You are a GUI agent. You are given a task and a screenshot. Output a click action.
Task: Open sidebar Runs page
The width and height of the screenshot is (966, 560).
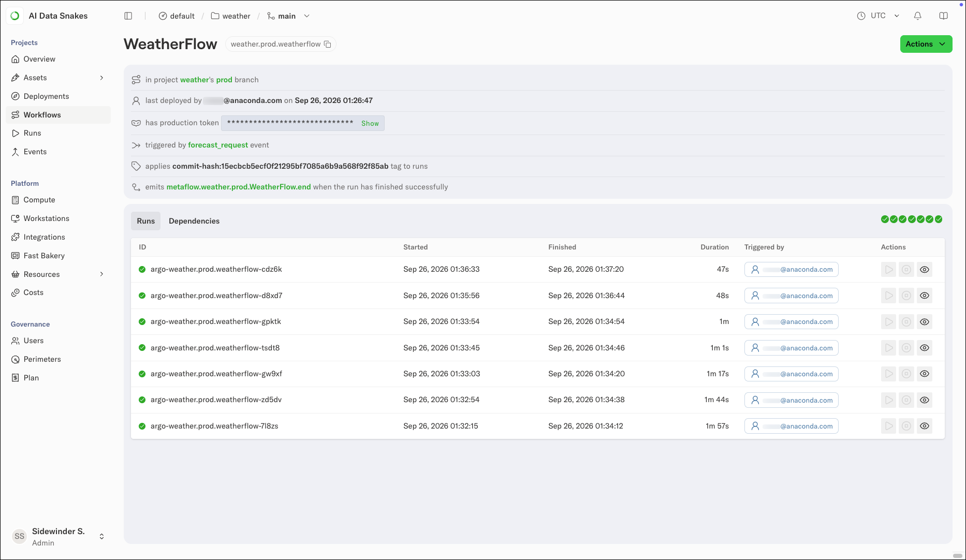58,133
